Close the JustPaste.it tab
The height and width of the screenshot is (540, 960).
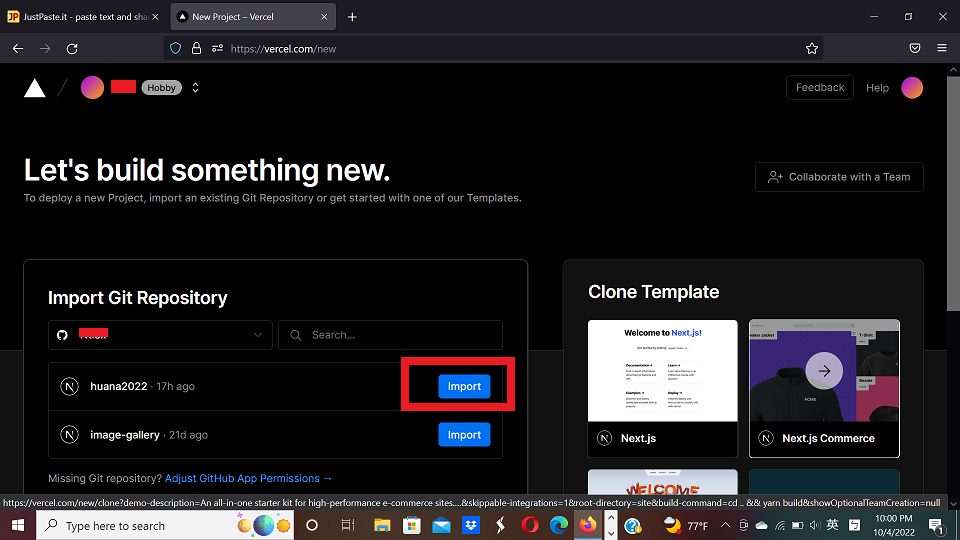coord(156,17)
